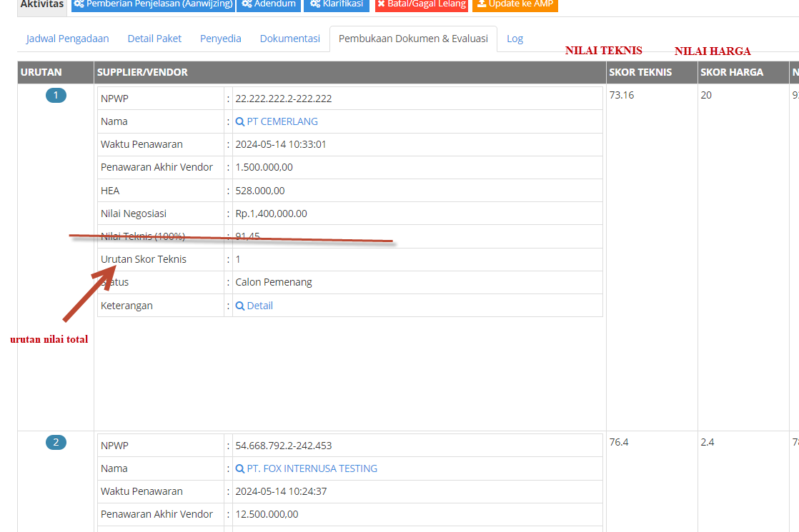Viewport: 799px width, 532px height.
Task: Click the rank 2 badge in Urutan column
Action: (56, 443)
